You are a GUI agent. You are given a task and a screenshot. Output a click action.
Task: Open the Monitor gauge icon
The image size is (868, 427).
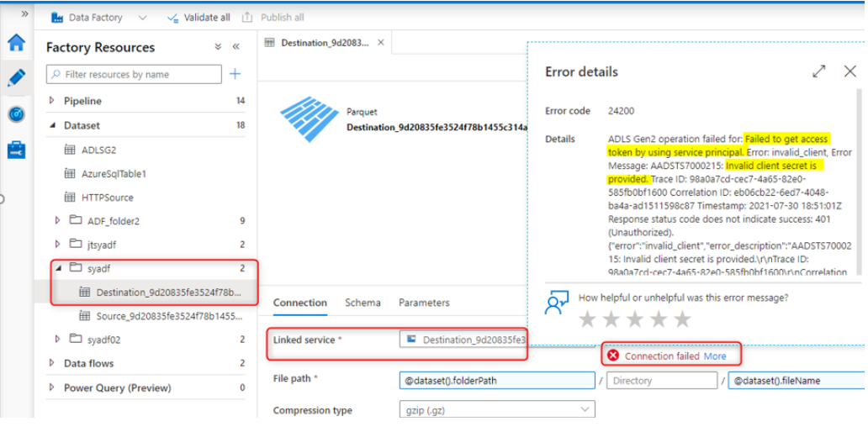(16, 114)
